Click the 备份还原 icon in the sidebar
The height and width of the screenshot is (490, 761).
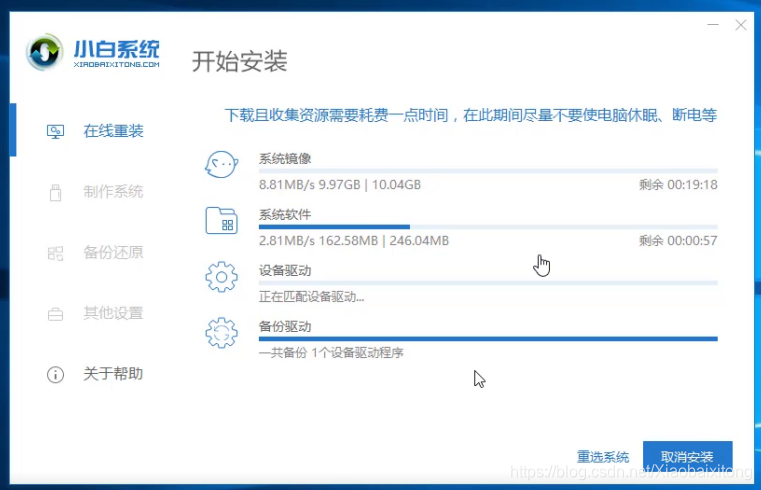55,253
